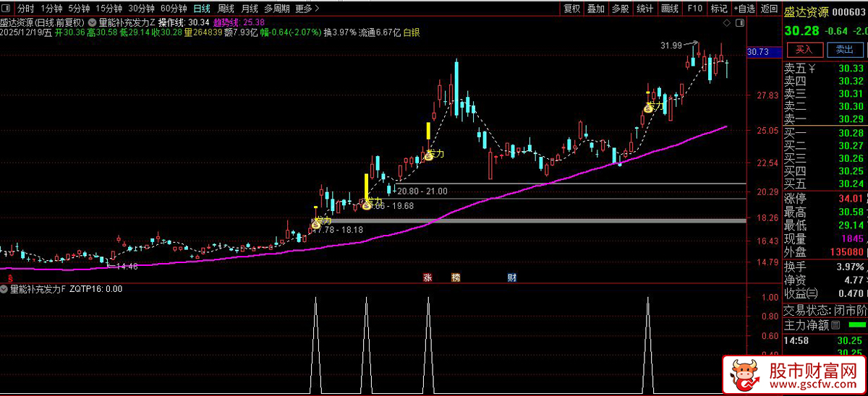Collapse the 量能补充发力F sub-indicator header
This screenshot has width=868, height=396.
point(5,289)
